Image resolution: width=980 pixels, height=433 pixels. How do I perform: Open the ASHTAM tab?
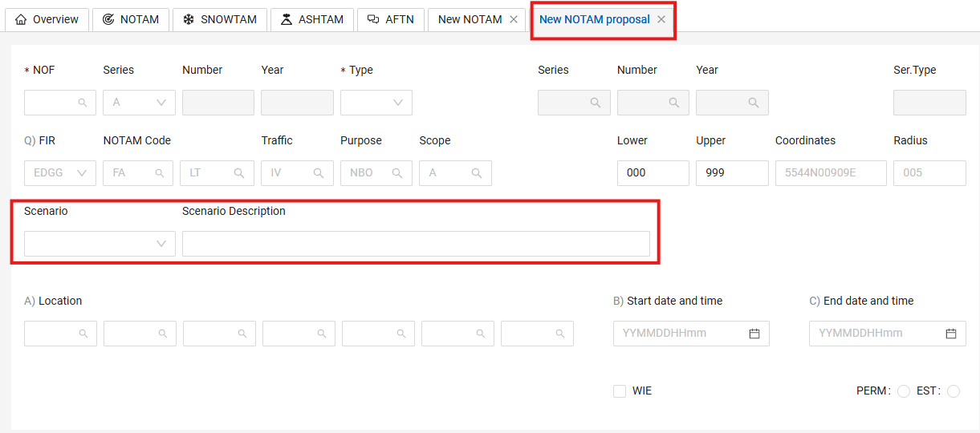click(x=311, y=19)
